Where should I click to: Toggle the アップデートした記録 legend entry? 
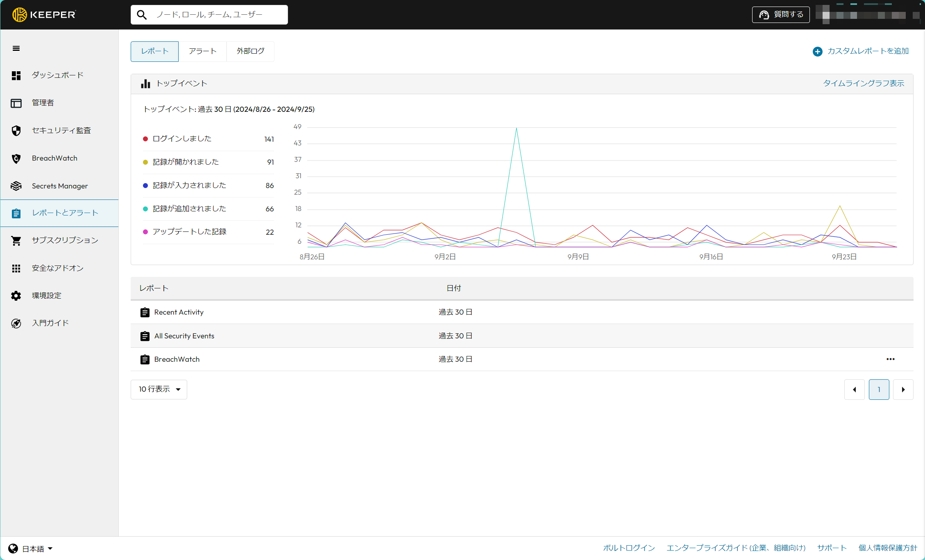click(189, 232)
